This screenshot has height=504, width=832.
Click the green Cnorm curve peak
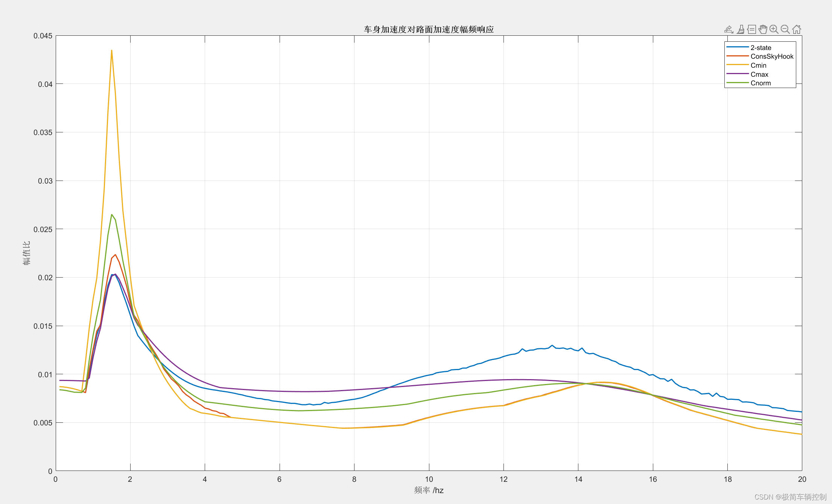(112, 215)
